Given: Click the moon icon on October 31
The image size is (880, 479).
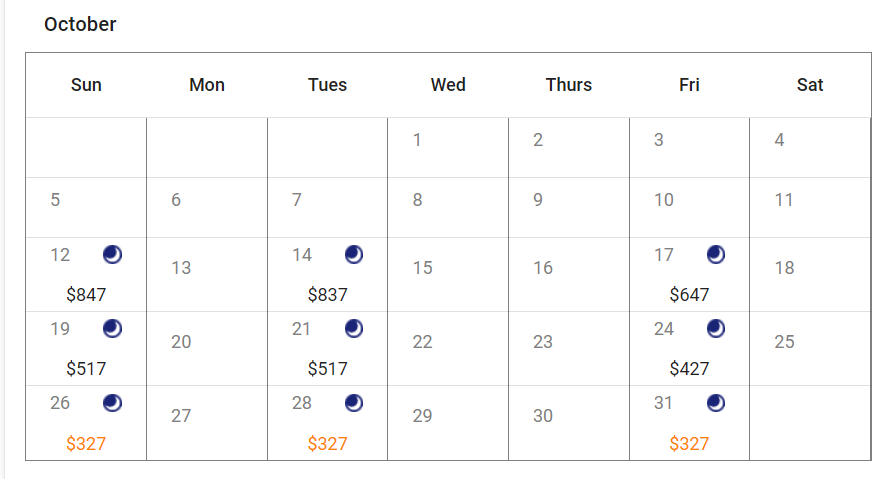Looking at the screenshot, I should tap(716, 403).
